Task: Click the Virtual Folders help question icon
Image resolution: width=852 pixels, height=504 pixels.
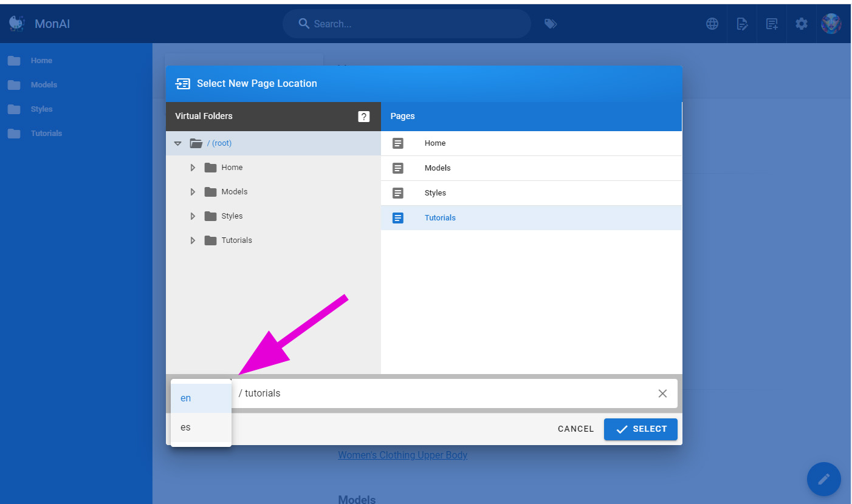Action: [x=364, y=117]
